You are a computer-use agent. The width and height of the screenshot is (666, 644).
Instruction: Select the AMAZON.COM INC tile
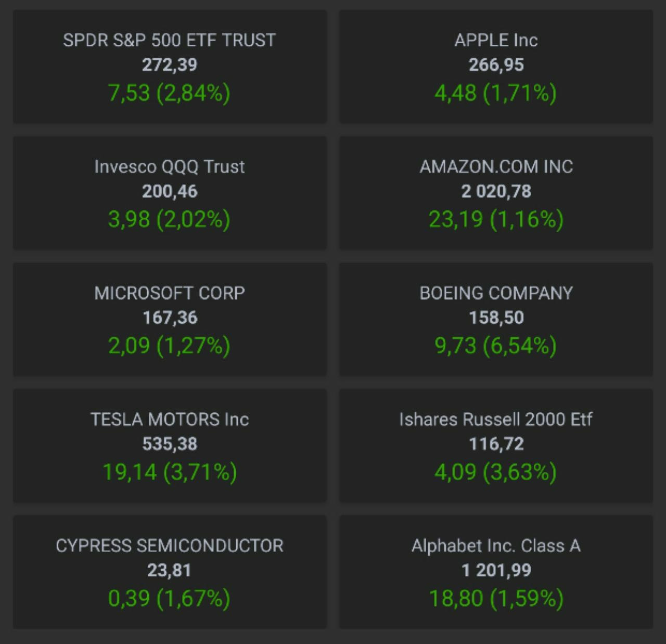point(496,193)
